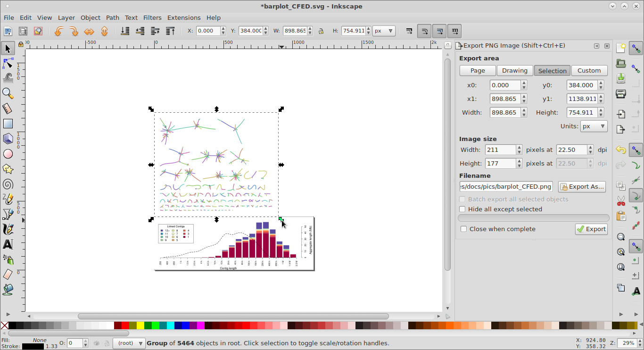This screenshot has width=644, height=350.
Task: Select the Tweak tool
Action: pyautogui.click(x=8, y=78)
